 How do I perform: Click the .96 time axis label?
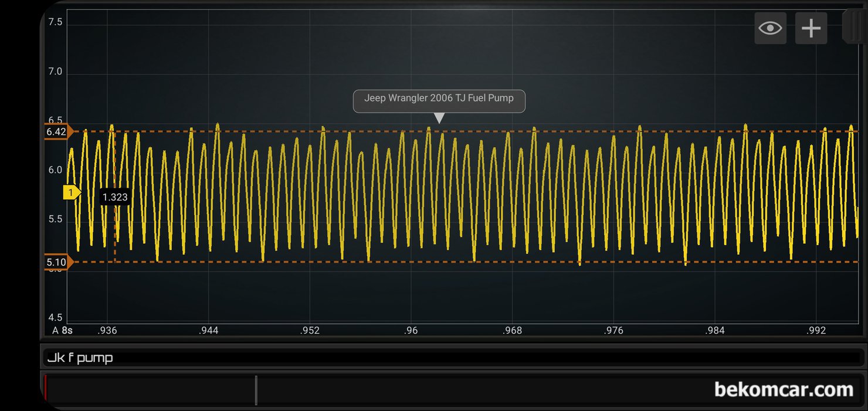(411, 331)
